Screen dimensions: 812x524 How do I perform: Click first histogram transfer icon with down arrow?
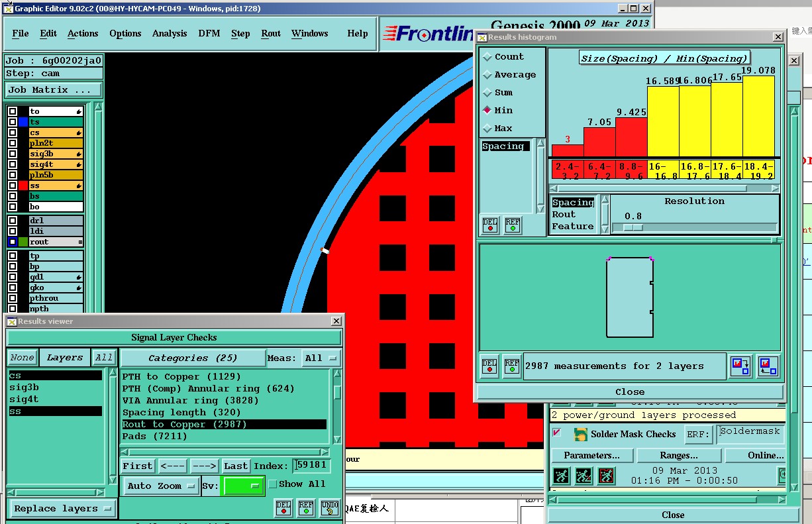740,366
